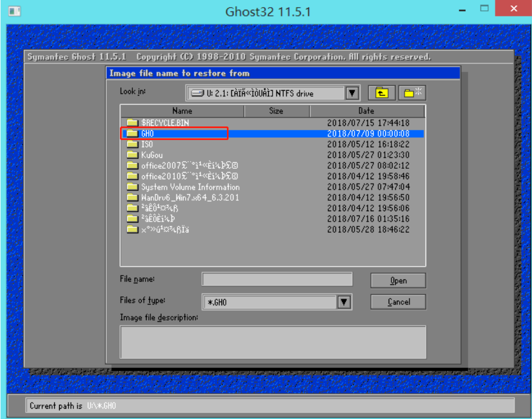This screenshot has height=419, width=532.
Task: Click date 2018/07/16 01:35:16
Action: (368, 219)
